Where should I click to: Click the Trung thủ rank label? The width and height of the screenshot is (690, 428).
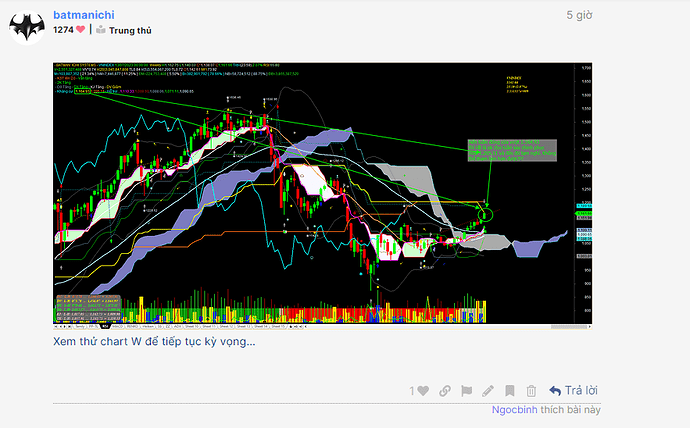coord(130,30)
